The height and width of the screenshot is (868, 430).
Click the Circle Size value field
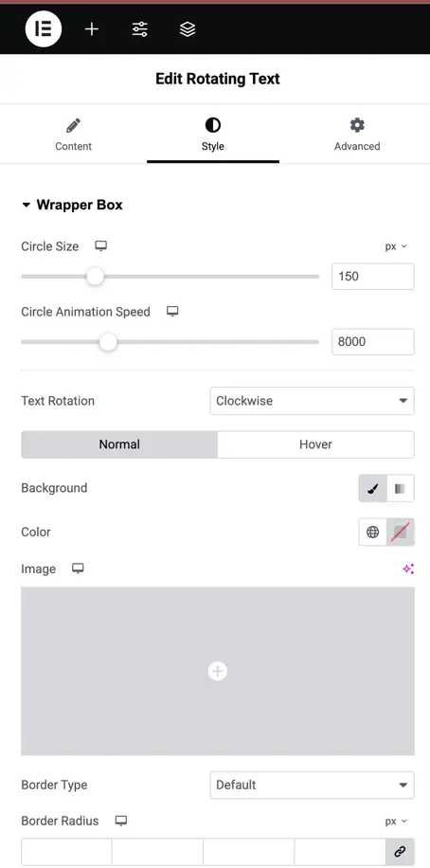(x=373, y=277)
